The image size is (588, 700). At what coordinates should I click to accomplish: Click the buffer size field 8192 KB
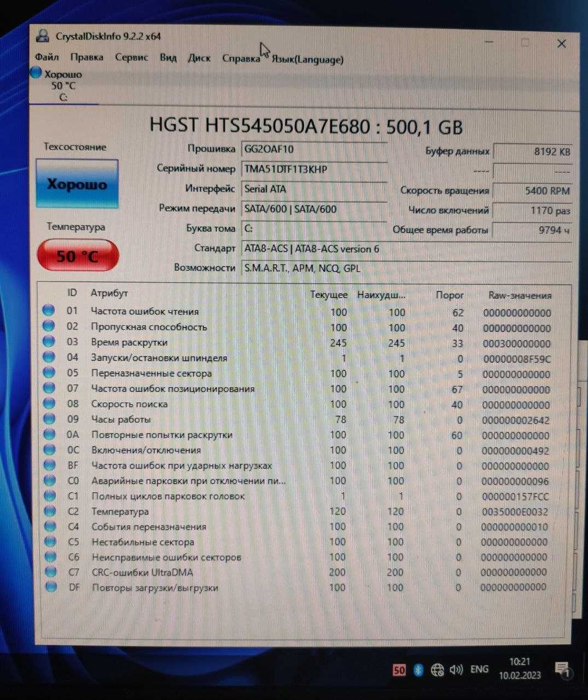click(x=533, y=151)
